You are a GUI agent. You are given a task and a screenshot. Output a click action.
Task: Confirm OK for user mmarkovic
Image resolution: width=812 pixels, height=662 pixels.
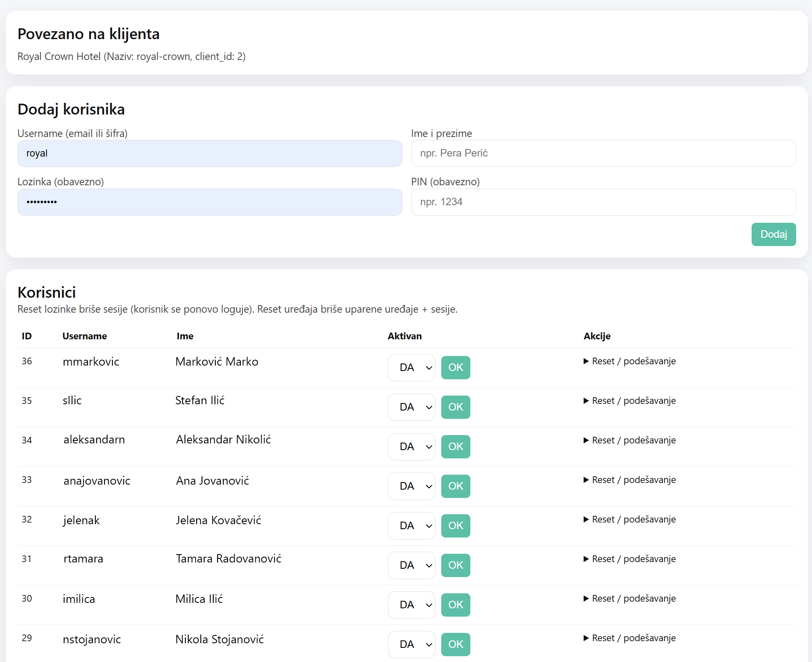pos(455,368)
